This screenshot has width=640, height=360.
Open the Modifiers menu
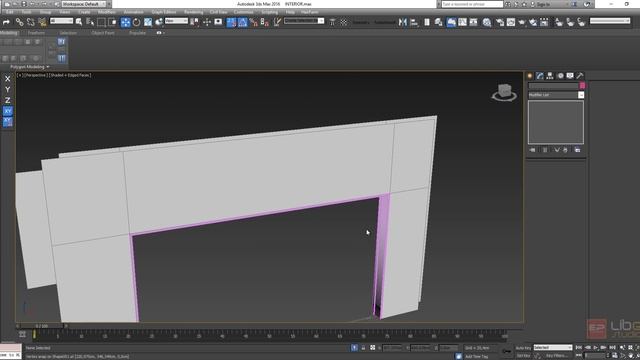[107, 12]
